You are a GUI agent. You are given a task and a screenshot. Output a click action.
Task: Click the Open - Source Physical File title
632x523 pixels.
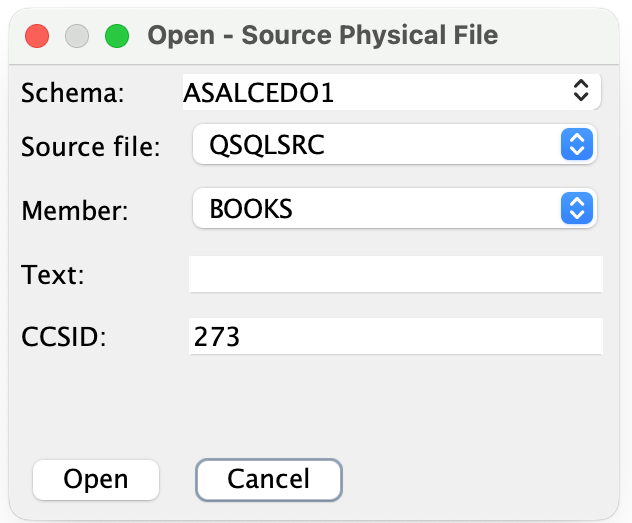point(322,37)
